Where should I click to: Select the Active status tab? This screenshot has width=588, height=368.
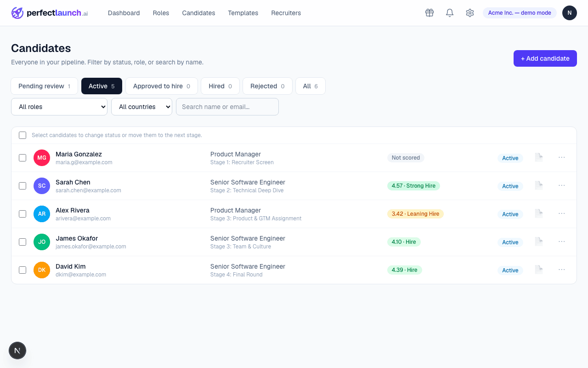click(102, 86)
